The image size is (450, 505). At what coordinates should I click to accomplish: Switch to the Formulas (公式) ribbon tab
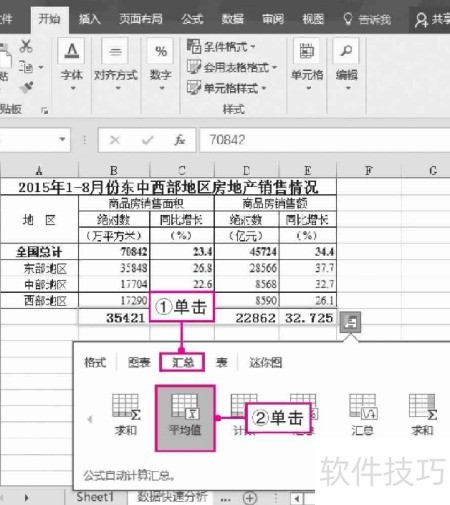pyautogui.click(x=192, y=19)
